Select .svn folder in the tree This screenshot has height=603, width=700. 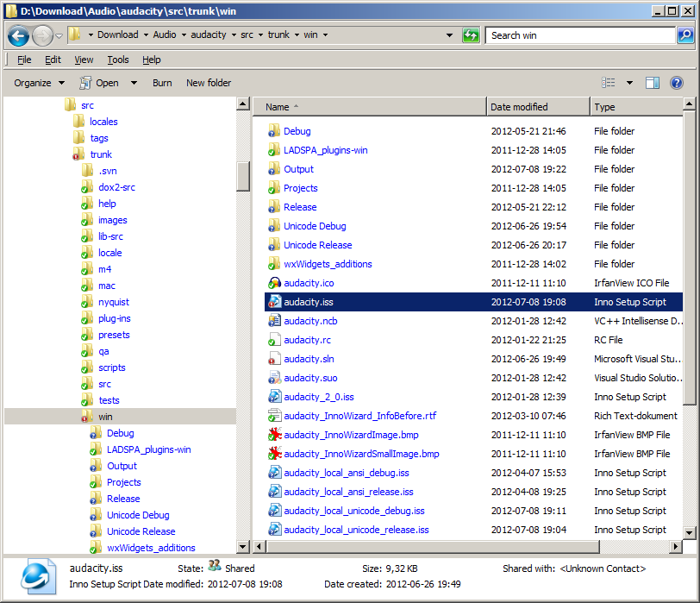108,171
